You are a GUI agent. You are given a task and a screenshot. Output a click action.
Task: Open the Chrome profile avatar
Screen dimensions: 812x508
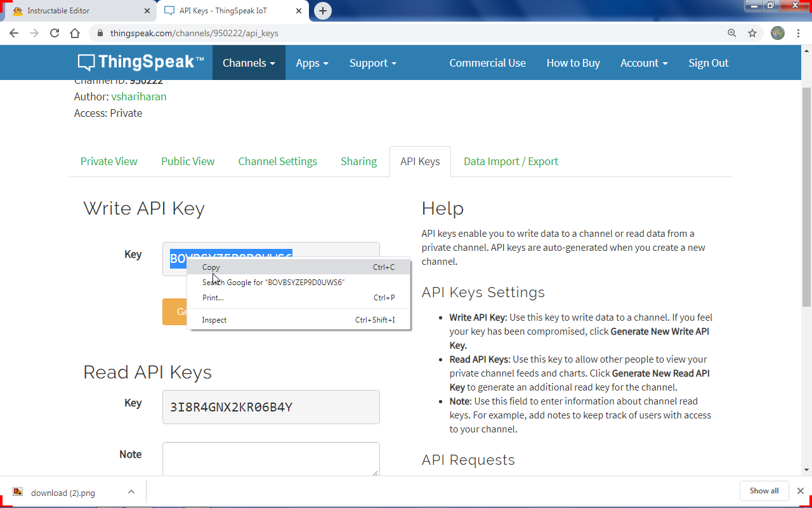pos(778,33)
